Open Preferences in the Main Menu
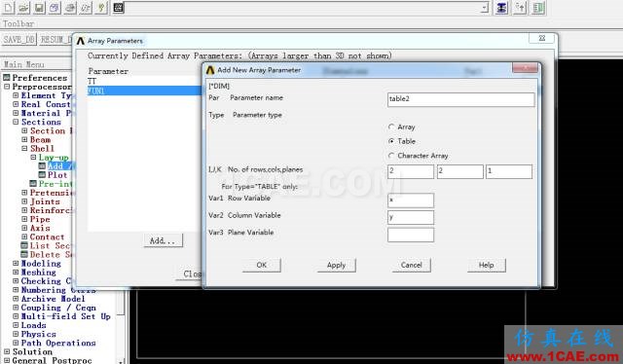This screenshot has width=623, height=364. [39, 78]
